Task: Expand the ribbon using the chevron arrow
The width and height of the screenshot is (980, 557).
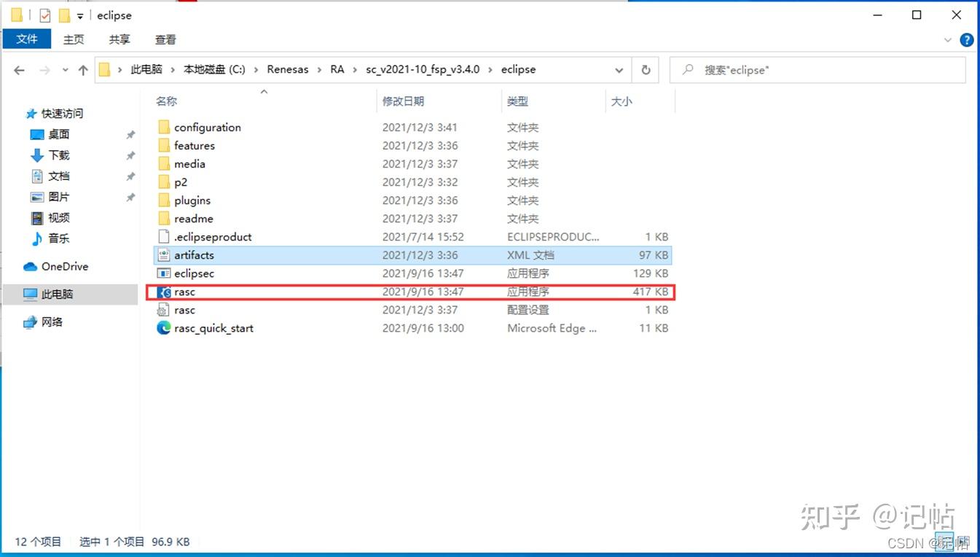Action: 948,39
